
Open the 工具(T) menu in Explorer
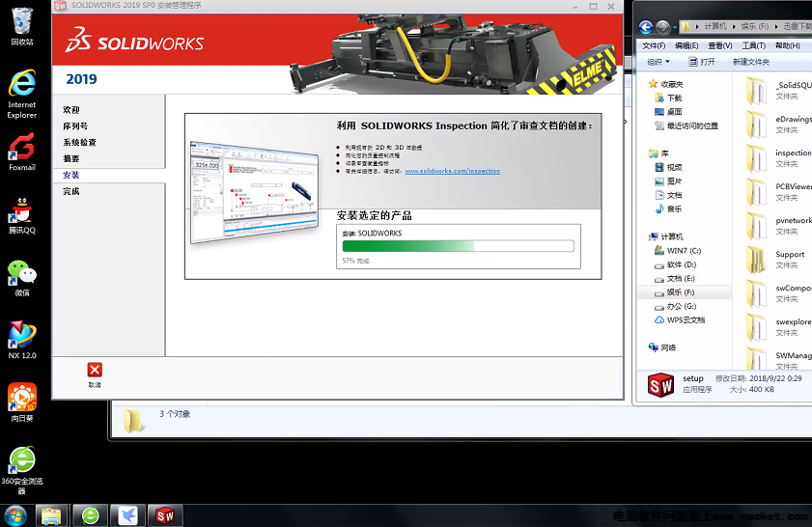click(x=754, y=45)
